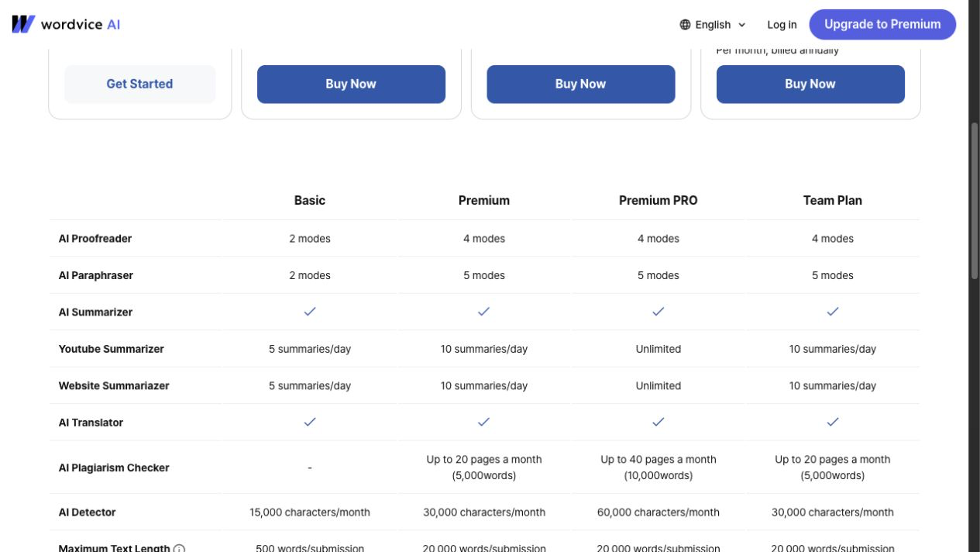The image size is (980, 552).
Task: Select the Premium PRO column header
Action: click(658, 200)
